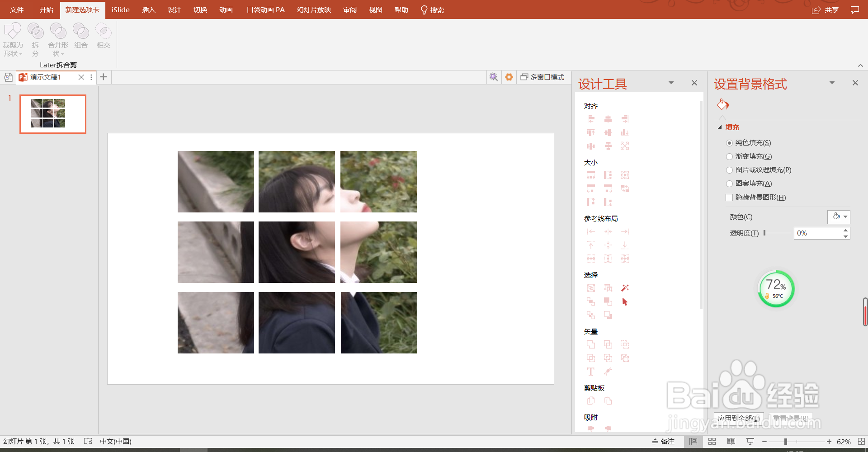This screenshot has height=452, width=868.
Task: Switch to Slide Sorter view icon
Action: 712,442
